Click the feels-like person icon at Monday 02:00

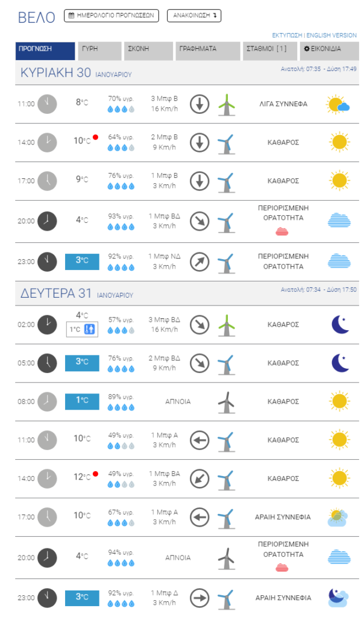(x=90, y=330)
